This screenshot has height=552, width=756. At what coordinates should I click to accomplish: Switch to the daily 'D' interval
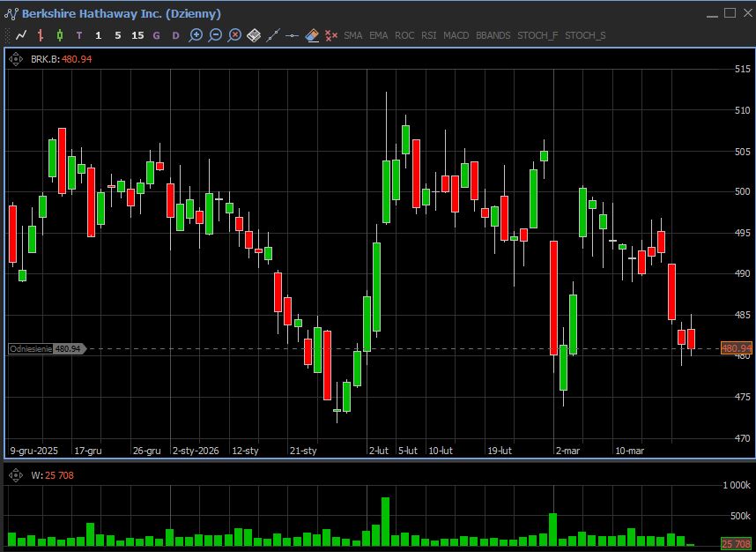pos(176,35)
